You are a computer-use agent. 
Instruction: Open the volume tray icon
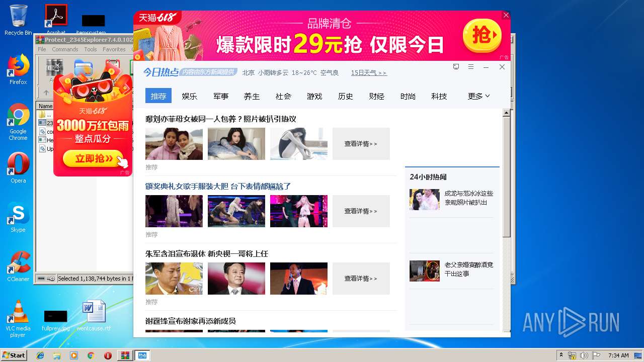click(x=584, y=355)
